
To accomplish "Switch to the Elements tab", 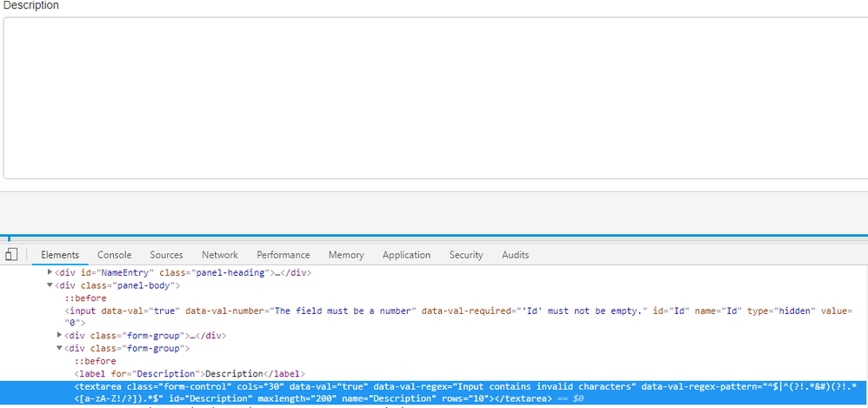I will [x=60, y=255].
